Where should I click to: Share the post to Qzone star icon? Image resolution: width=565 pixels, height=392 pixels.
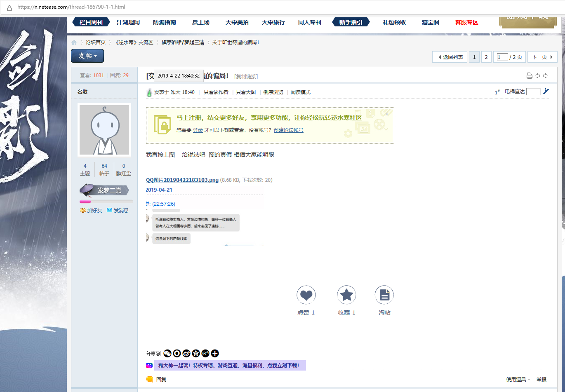tap(196, 353)
